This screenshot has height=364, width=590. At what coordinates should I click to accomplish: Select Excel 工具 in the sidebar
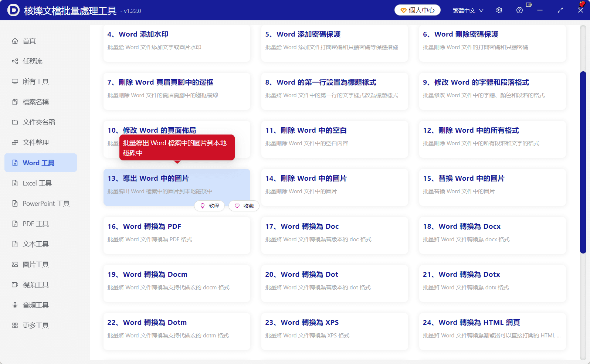41,183
